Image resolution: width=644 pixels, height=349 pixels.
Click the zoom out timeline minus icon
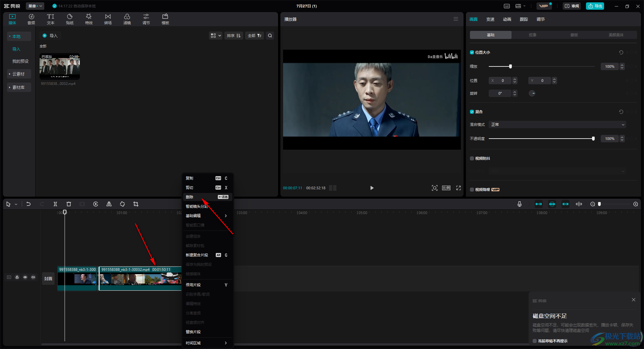pos(593,204)
